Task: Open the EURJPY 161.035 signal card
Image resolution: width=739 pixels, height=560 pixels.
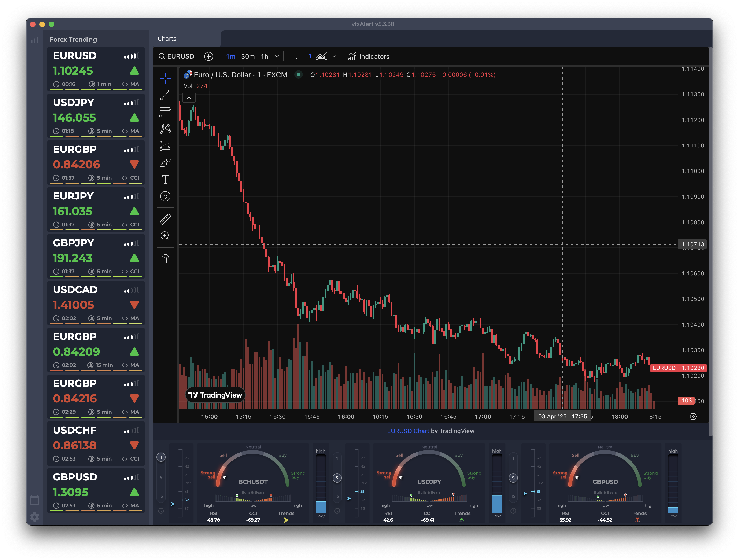Action: point(96,209)
